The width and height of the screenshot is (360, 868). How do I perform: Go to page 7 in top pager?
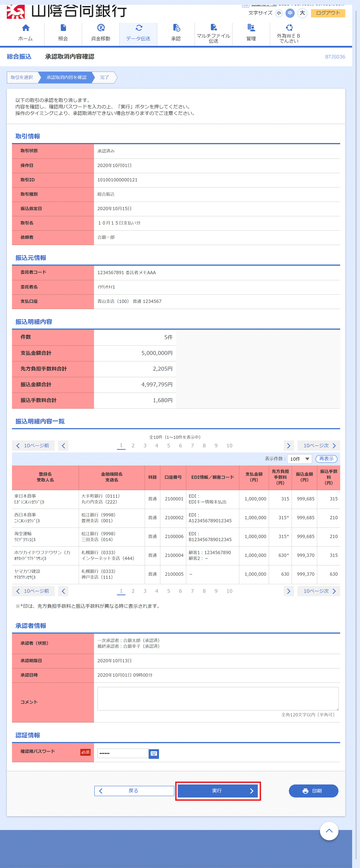tap(192, 445)
